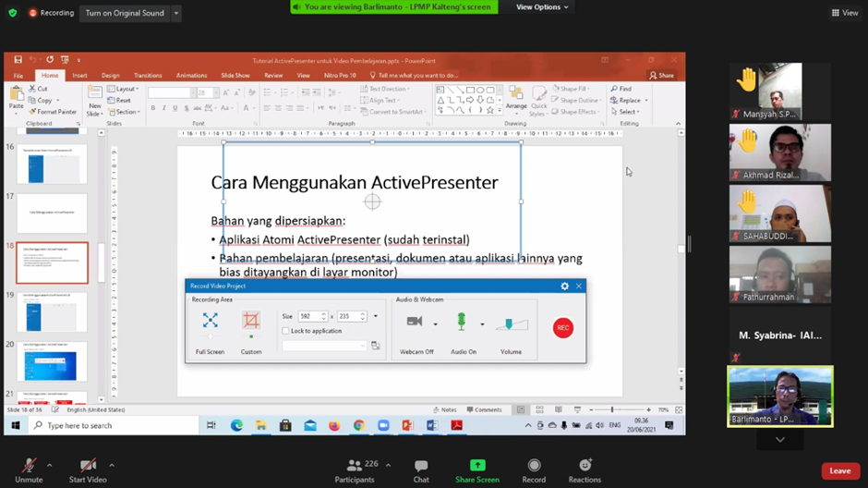This screenshot has height=488, width=868.
Task: Open the application selection combo box
Action: (324, 346)
